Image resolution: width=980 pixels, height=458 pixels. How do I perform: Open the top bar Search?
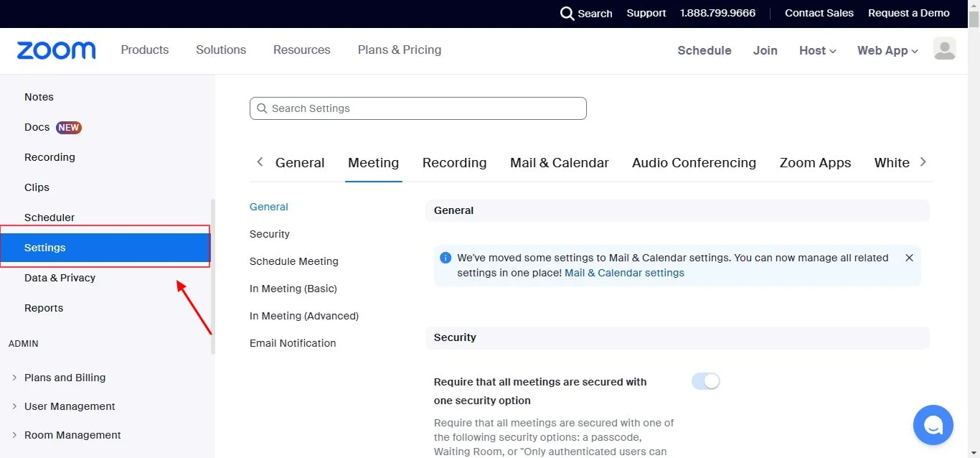(x=586, y=14)
